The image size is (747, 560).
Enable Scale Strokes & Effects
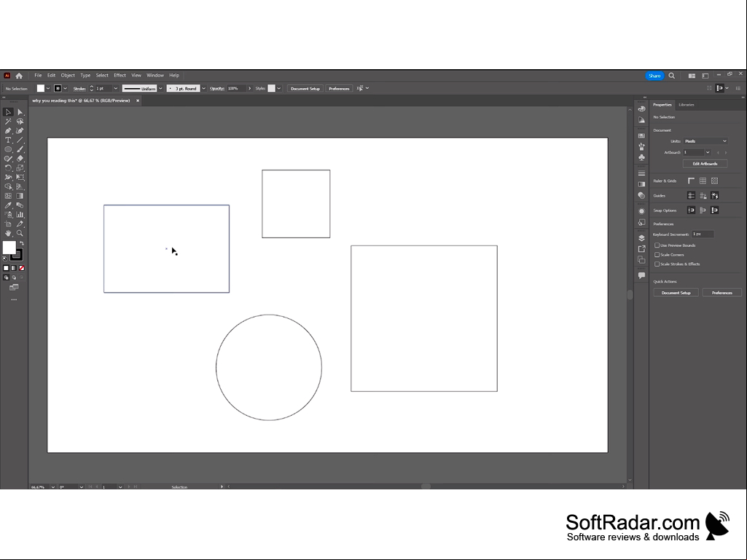point(657,264)
